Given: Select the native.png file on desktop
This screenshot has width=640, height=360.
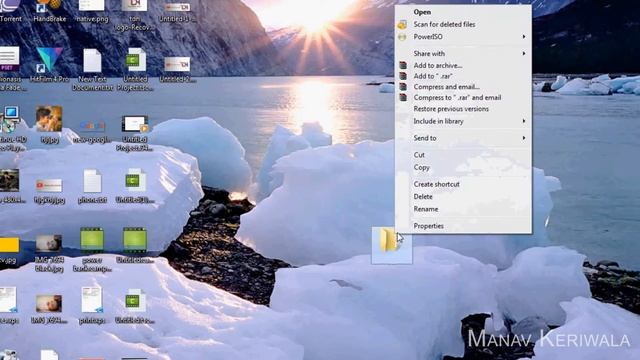Looking at the screenshot, I should [92, 11].
